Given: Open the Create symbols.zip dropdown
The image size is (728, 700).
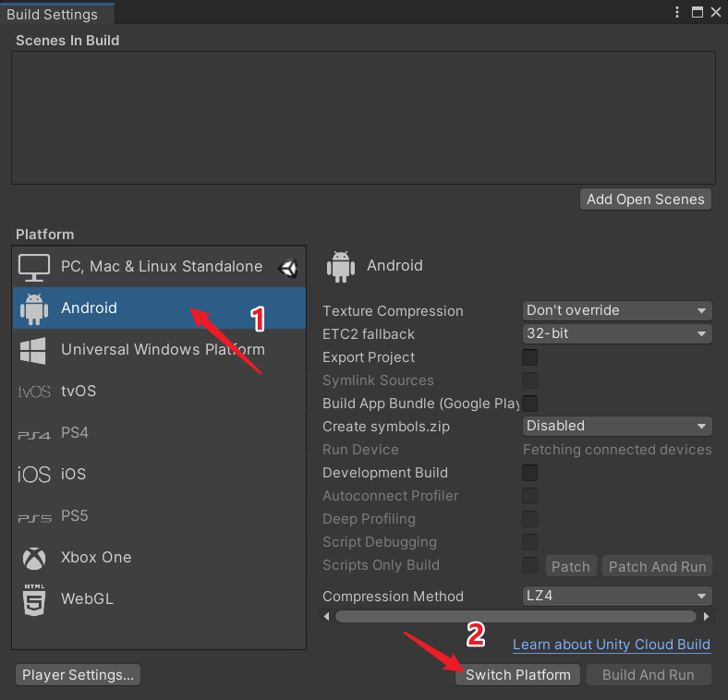Looking at the screenshot, I should [x=617, y=426].
